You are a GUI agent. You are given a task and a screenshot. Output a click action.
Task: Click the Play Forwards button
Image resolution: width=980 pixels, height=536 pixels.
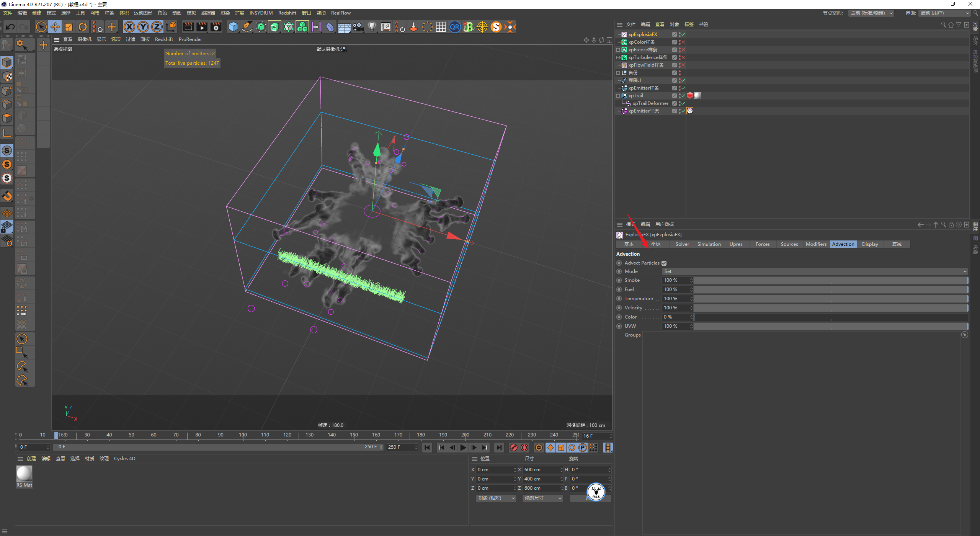463,448
